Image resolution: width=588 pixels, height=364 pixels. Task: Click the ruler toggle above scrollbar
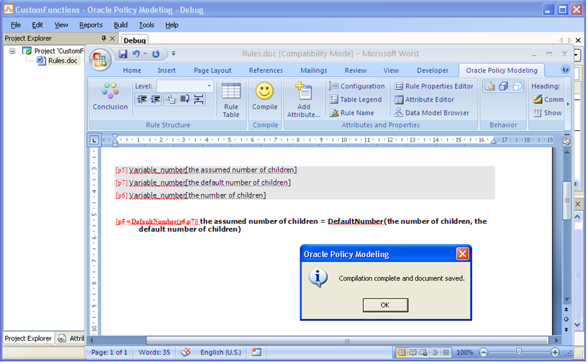click(x=567, y=141)
